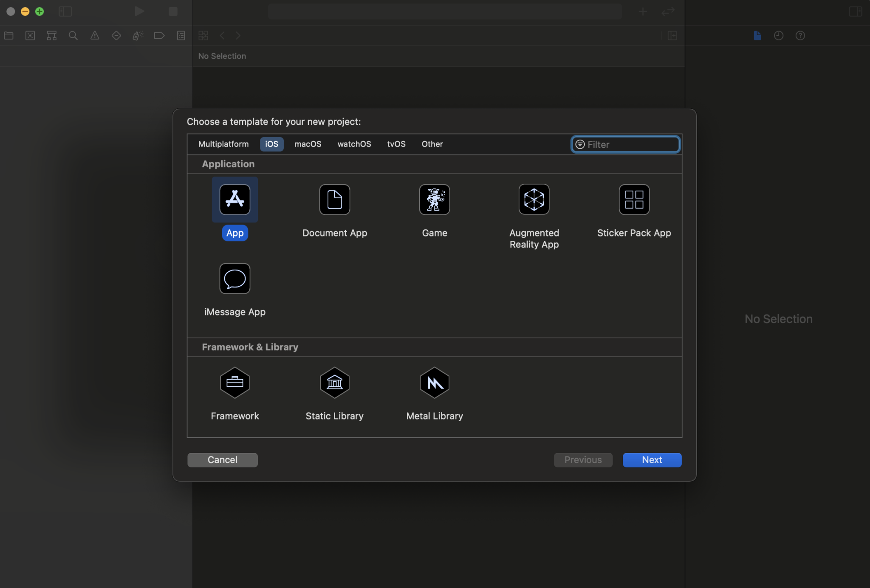Open the symbol navigator
This screenshot has height=588, width=870.
[x=52, y=36]
